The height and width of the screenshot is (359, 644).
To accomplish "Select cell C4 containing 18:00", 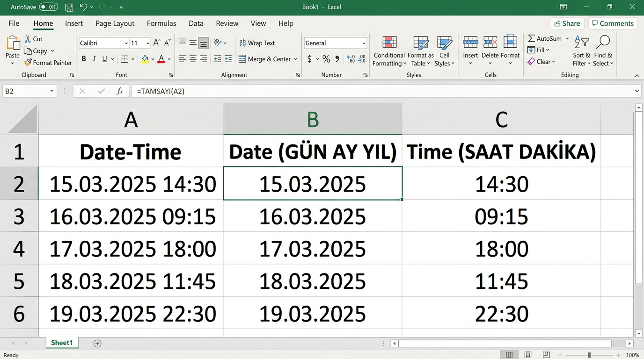I will point(501,249).
